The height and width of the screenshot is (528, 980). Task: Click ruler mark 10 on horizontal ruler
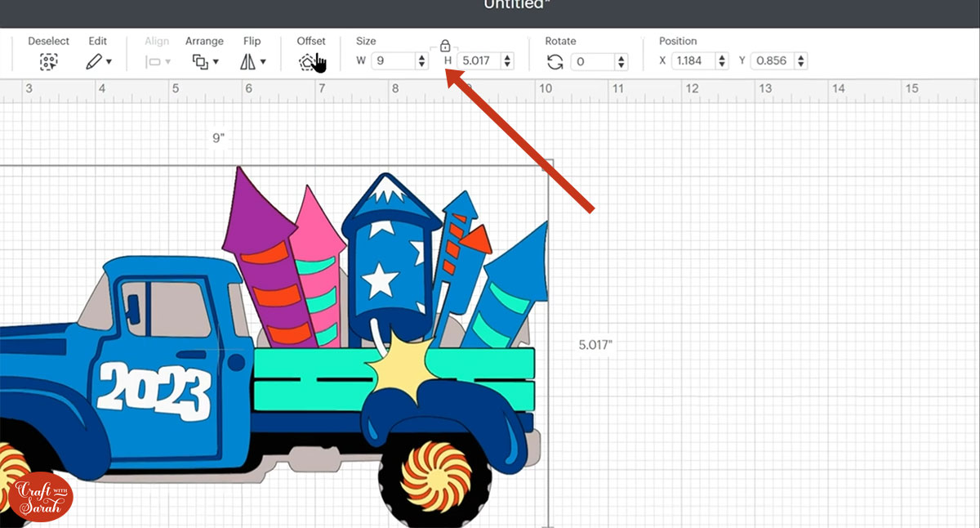545,88
